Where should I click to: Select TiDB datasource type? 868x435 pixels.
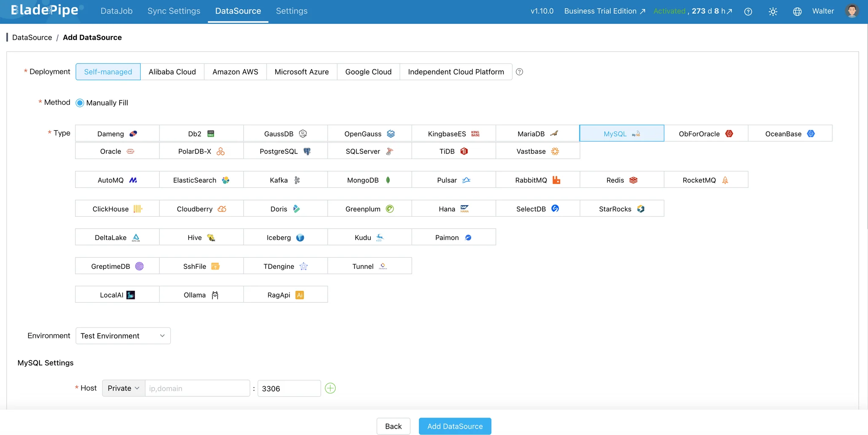[453, 151]
